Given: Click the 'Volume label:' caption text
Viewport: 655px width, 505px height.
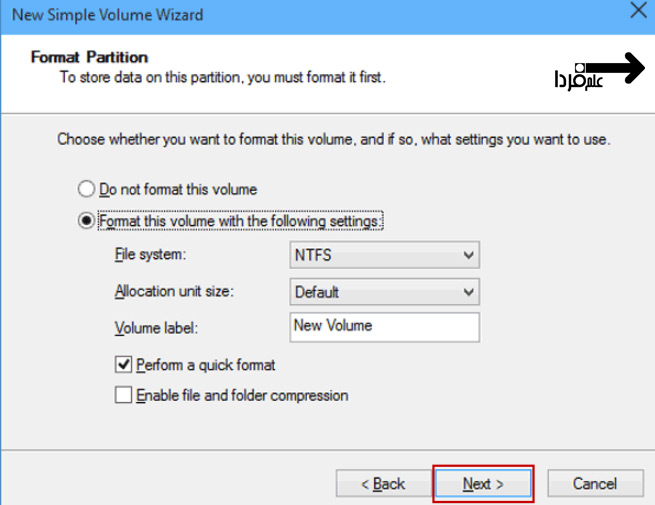Looking at the screenshot, I should coord(157,327).
